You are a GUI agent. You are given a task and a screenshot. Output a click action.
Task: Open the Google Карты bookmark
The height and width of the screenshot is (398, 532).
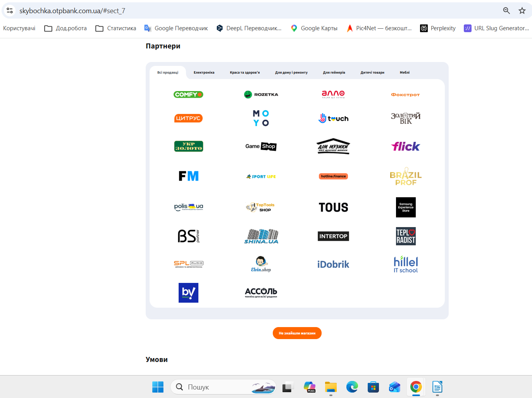pyautogui.click(x=314, y=28)
